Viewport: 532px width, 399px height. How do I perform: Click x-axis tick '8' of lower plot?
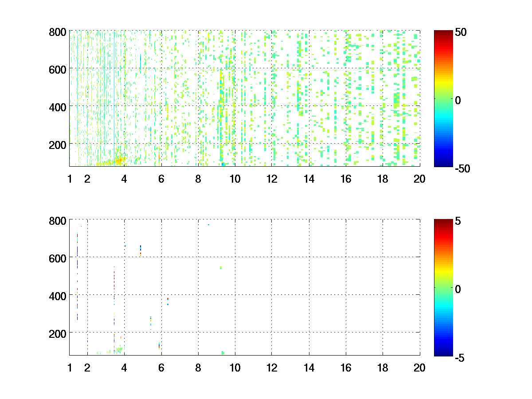tap(198, 368)
